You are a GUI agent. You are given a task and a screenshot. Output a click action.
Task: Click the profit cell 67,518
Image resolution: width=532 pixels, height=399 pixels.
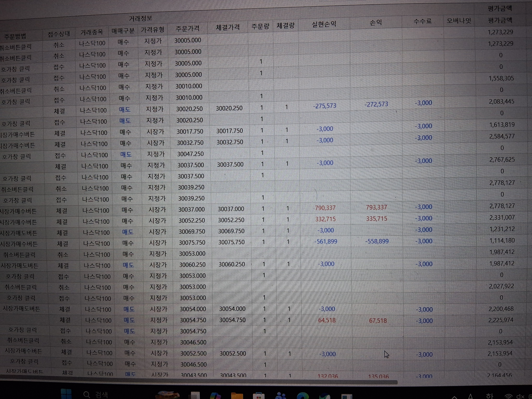point(378,321)
